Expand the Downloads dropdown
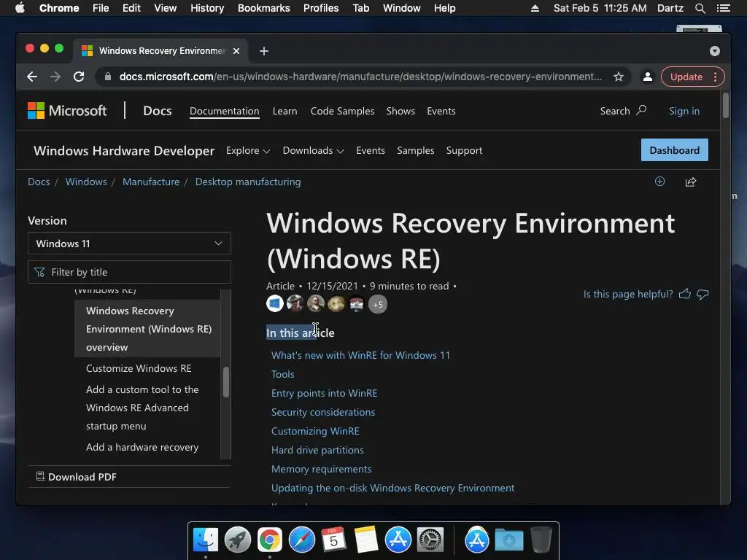The height and width of the screenshot is (560, 747). click(x=313, y=150)
